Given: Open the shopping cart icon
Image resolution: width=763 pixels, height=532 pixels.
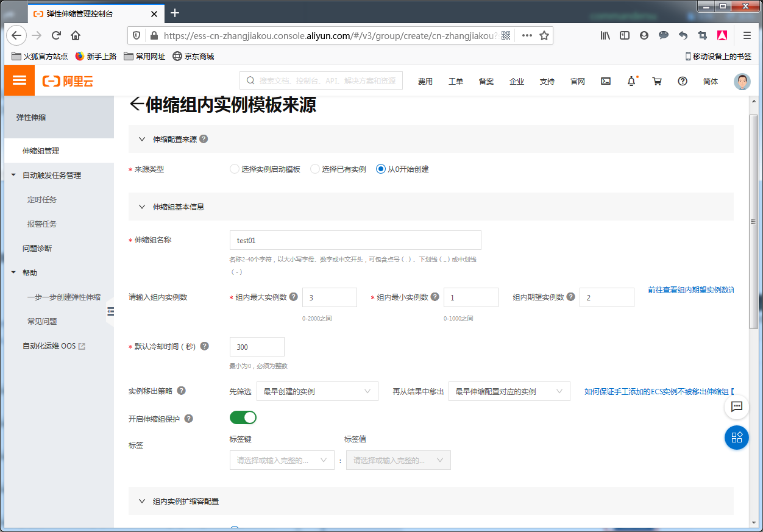Looking at the screenshot, I should [x=657, y=81].
